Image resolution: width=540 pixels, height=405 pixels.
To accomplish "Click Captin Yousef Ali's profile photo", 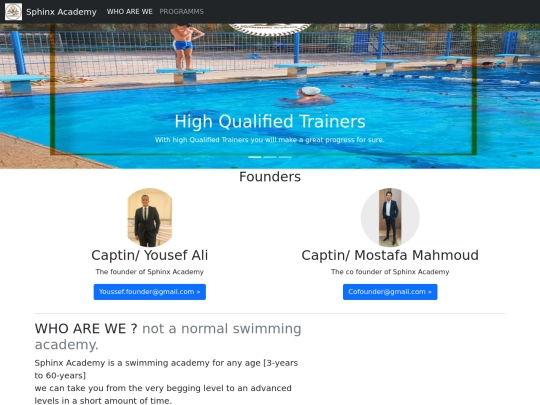I will tap(150, 217).
